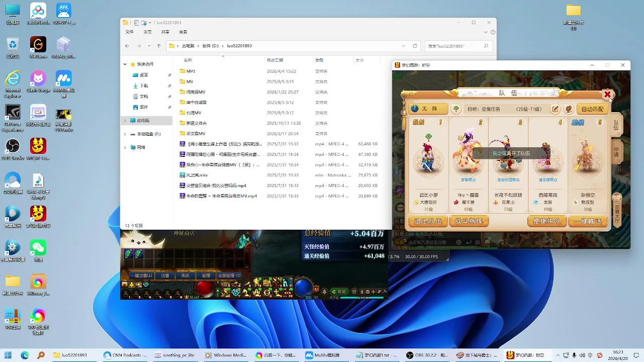Click 软件 (D:) in address breadcrumb
The image size is (644, 362).
coord(210,46)
